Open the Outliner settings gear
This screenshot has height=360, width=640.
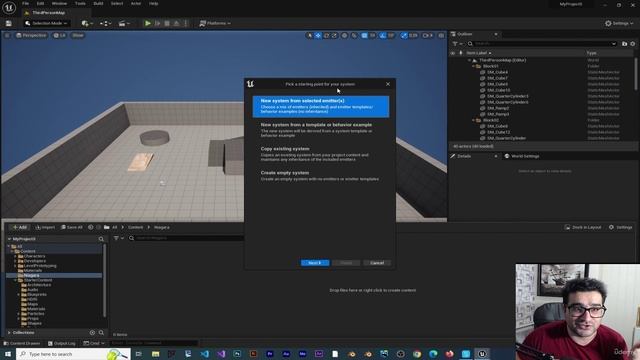(x=633, y=44)
